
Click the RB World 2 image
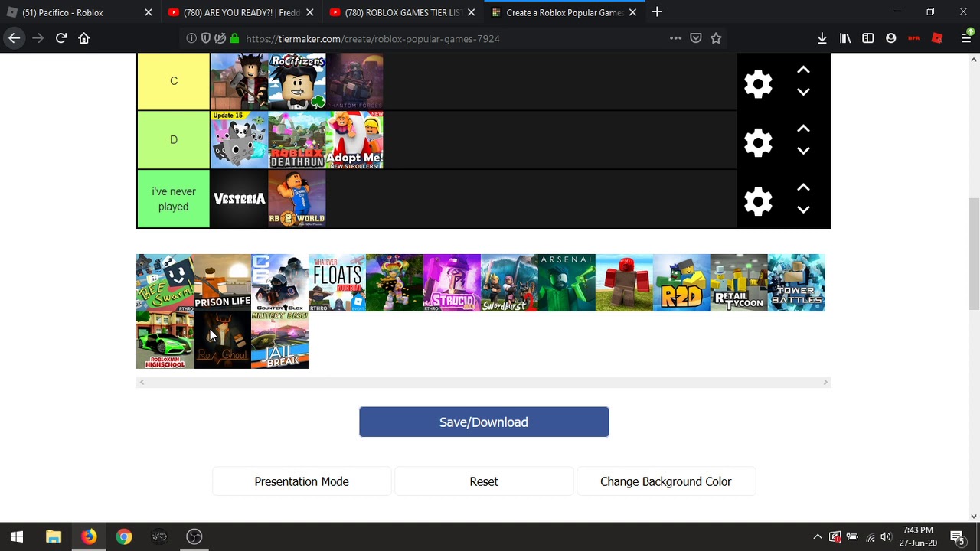[297, 199]
